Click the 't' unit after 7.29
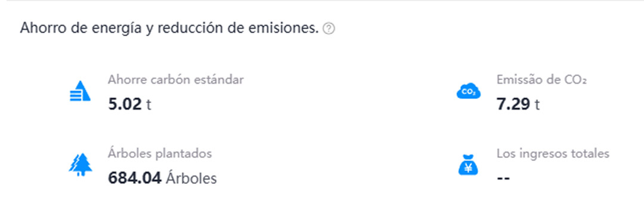Image resolution: width=644 pixels, height=223 pixels. pyautogui.click(x=537, y=105)
